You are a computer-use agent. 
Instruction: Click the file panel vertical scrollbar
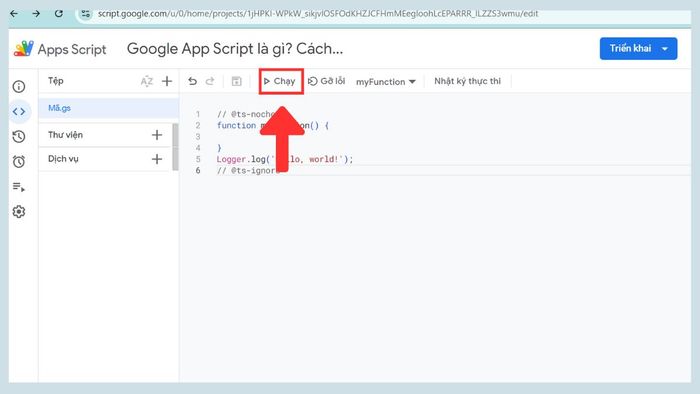[x=175, y=147]
